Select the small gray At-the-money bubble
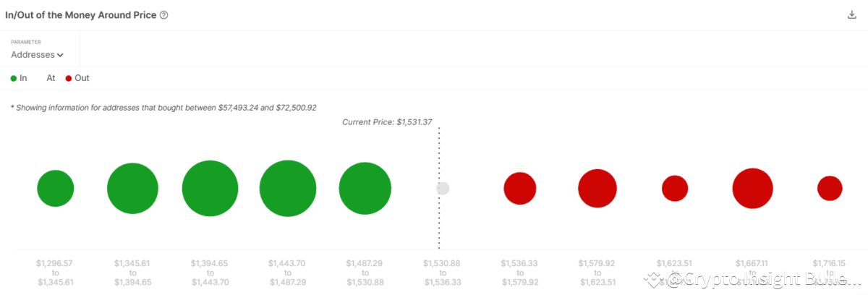The height and width of the screenshot is (295, 868). (443, 189)
